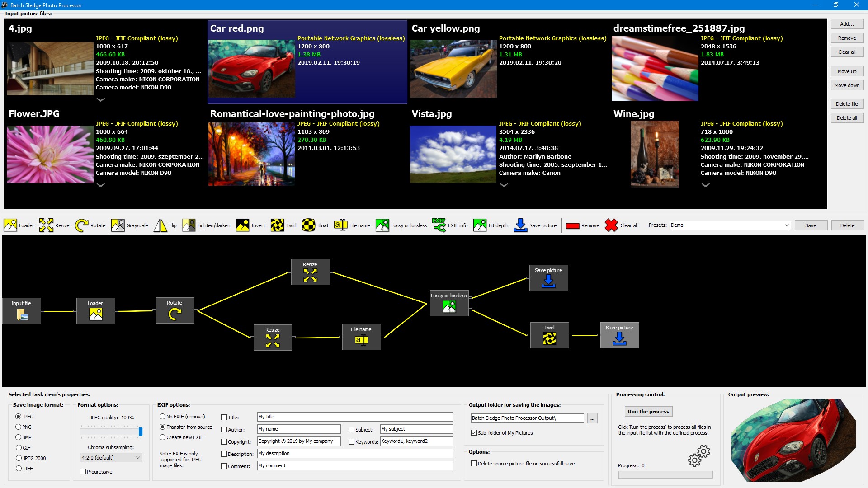Select the Rotate node in the workflow
Viewport: 868px width, 488px height.
pos(175,310)
